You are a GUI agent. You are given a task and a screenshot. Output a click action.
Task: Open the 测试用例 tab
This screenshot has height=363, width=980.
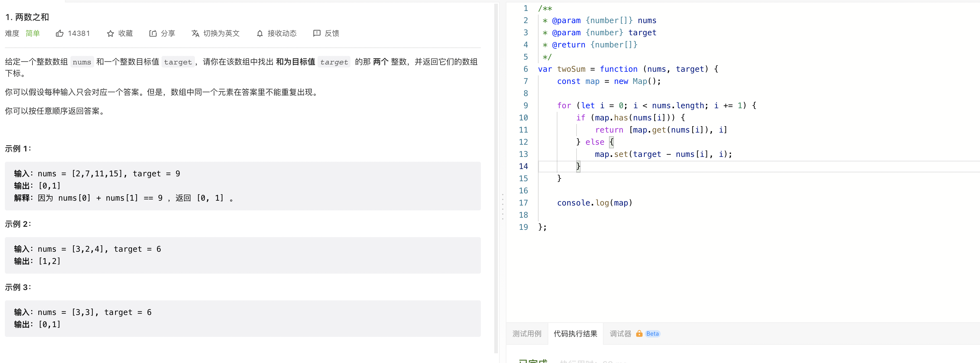pos(527,334)
